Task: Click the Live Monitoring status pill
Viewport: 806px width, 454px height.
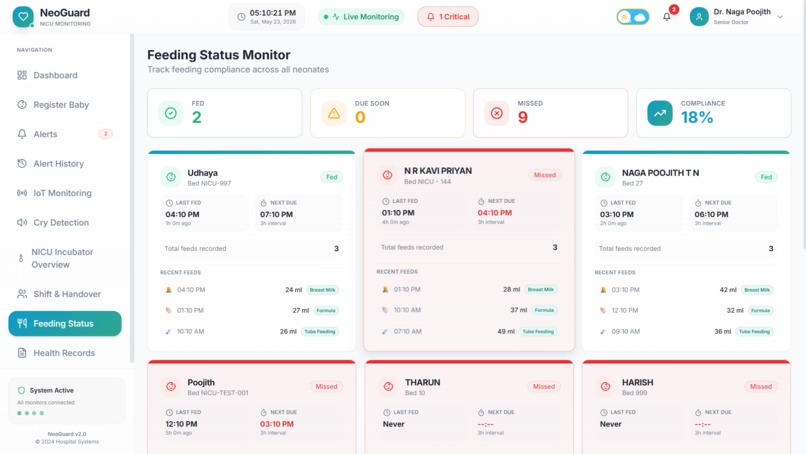Action: pyautogui.click(x=361, y=16)
